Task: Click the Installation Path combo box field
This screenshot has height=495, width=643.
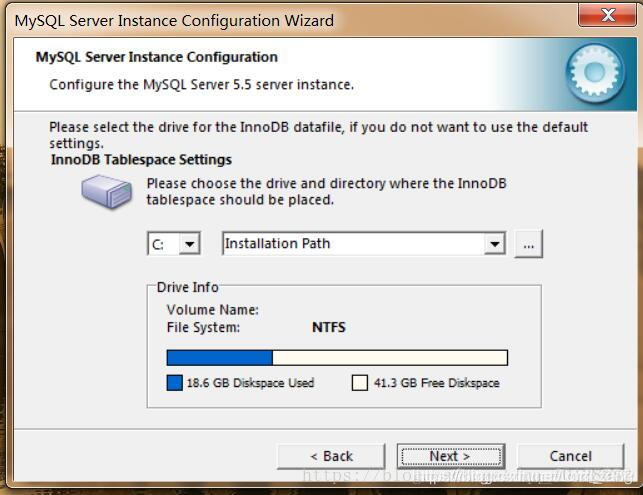Action: coord(364,244)
